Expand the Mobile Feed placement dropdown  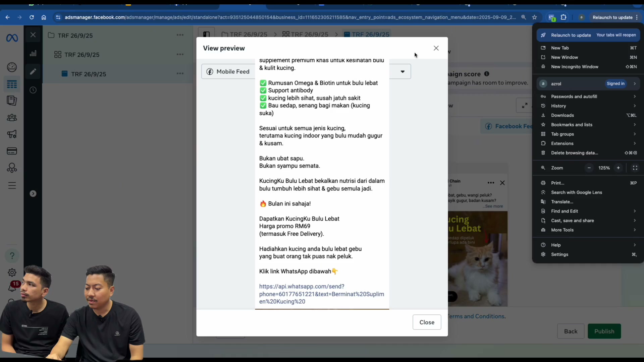[402, 71]
